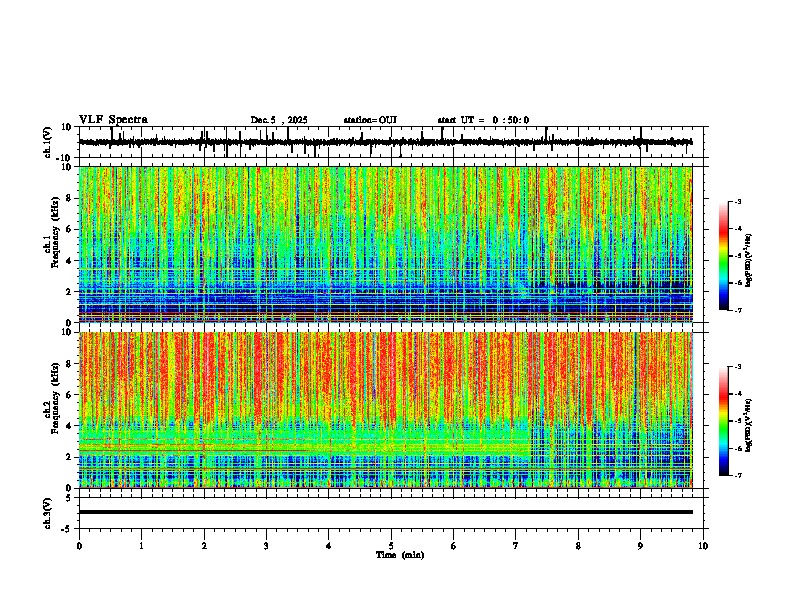The width and height of the screenshot is (792, 612).
Task: Click inside the ch.1 frequency spectrogram
Action: (x=385, y=244)
